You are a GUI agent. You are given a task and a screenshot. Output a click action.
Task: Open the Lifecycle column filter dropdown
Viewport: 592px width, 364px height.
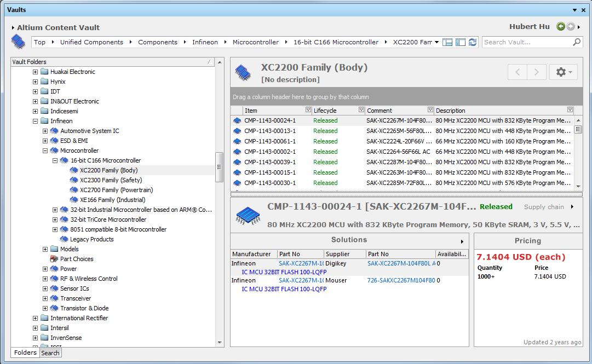tap(361, 110)
